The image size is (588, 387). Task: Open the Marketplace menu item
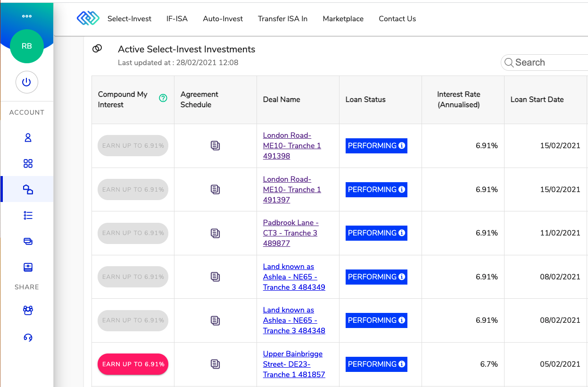(343, 19)
